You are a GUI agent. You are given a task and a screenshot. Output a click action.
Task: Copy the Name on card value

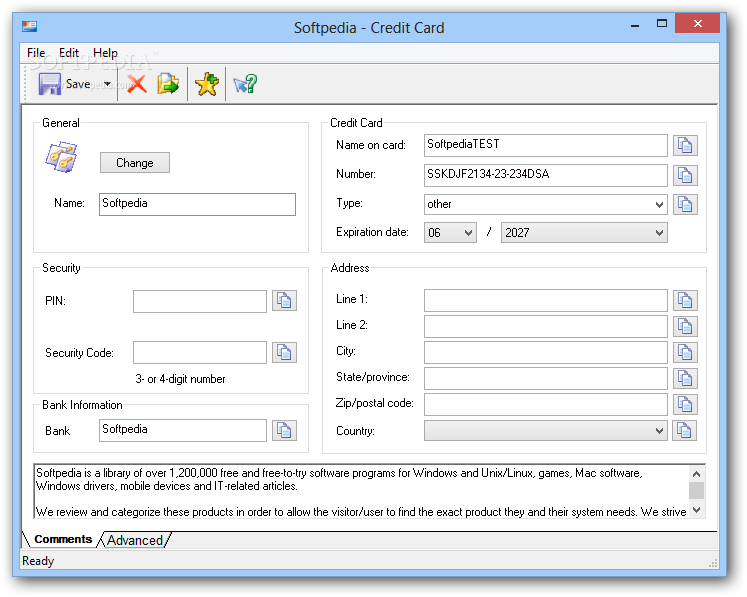(685, 145)
